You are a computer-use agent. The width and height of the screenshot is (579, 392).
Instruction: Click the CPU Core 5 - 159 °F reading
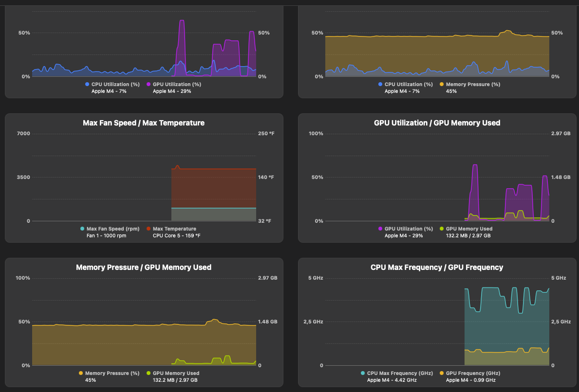click(x=176, y=235)
